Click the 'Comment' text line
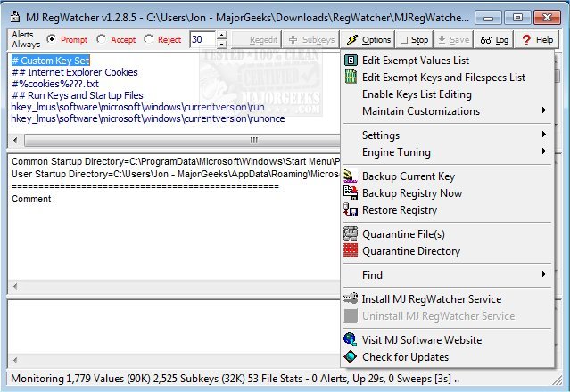Image resolution: width=570 pixels, height=392 pixels. pyautogui.click(x=31, y=199)
